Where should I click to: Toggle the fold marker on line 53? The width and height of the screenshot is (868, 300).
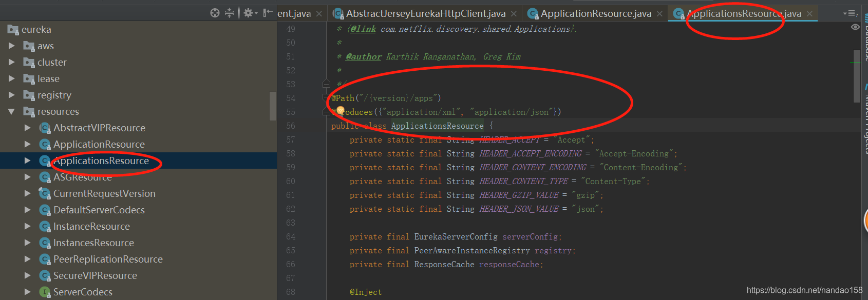tap(326, 84)
